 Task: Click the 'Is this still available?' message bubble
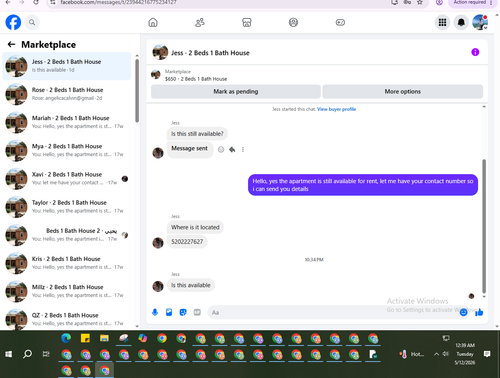coord(197,134)
